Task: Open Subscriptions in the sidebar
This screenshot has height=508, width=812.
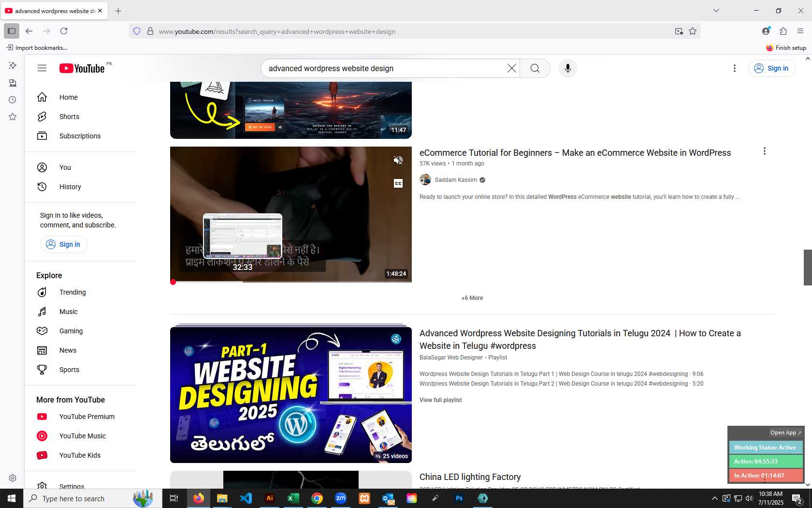Action: coord(81,136)
